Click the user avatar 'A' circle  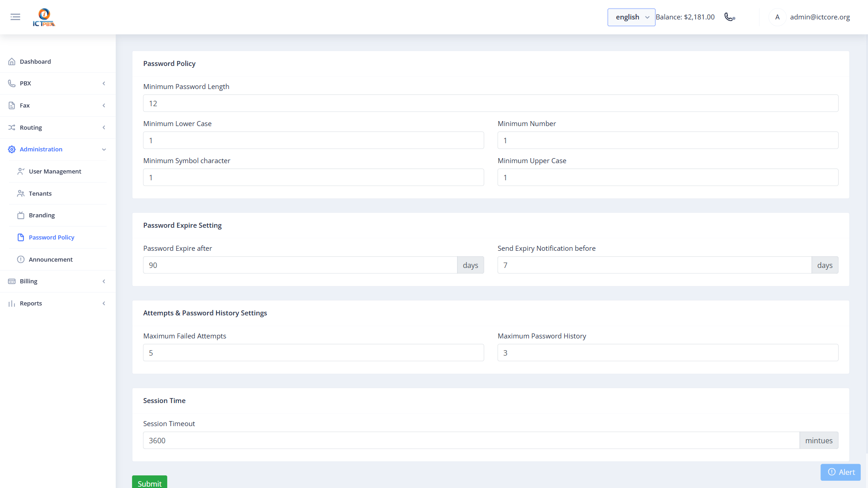point(777,17)
